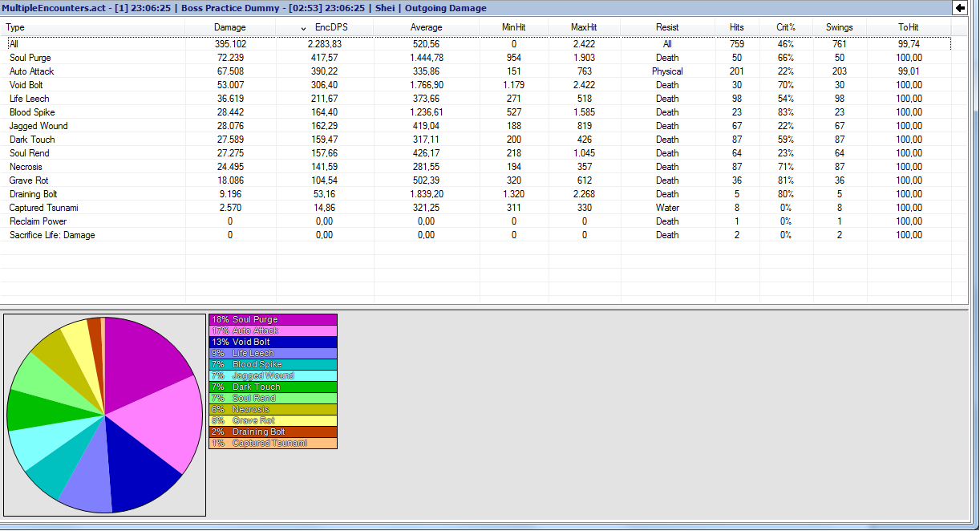Sort by the MaxHit column header

pyautogui.click(x=584, y=27)
